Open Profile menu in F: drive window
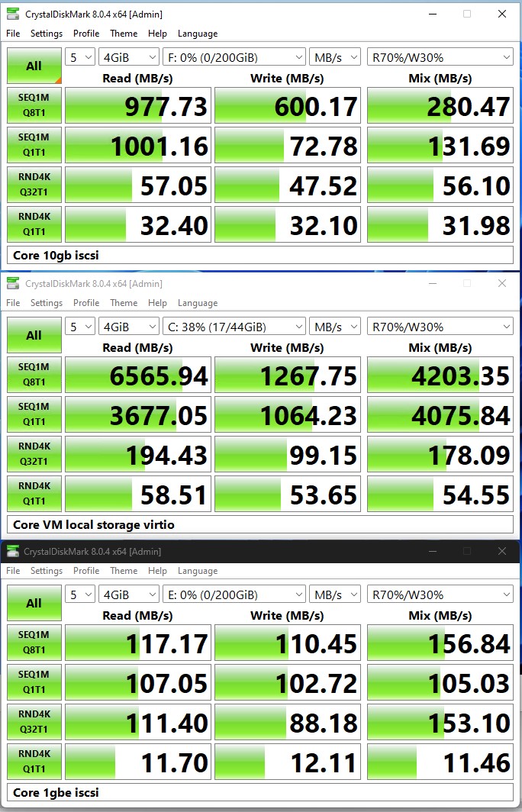Image resolution: width=522 pixels, height=812 pixels. tap(86, 33)
